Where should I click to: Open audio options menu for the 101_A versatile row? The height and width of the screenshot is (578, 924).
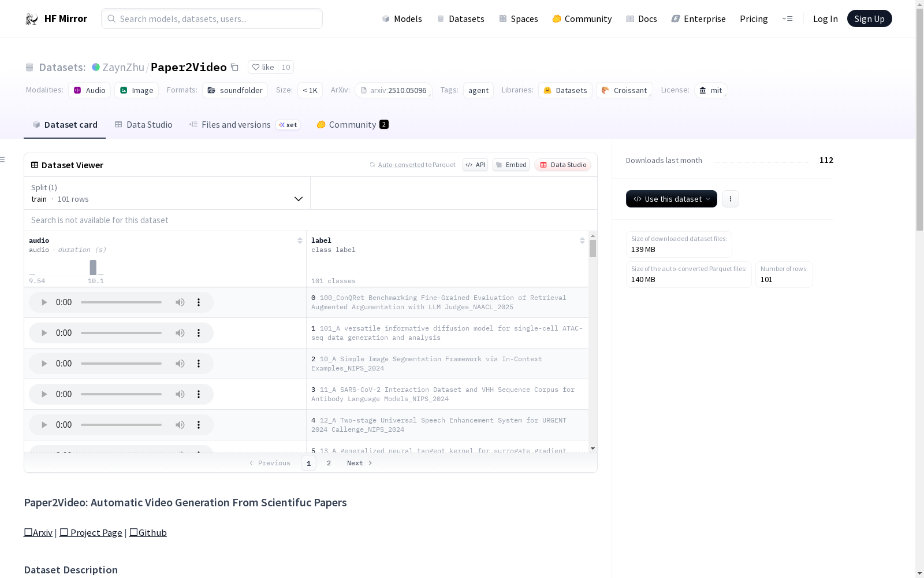click(199, 333)
